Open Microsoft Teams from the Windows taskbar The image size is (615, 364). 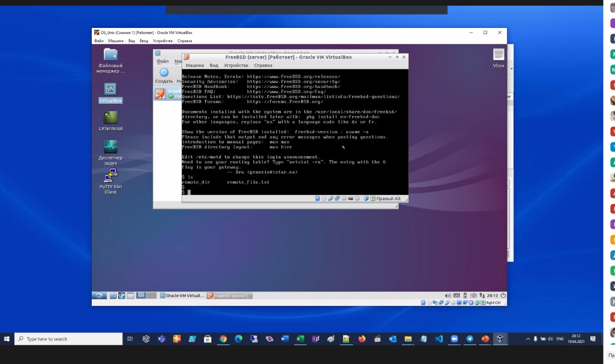(x=161, y=339)
